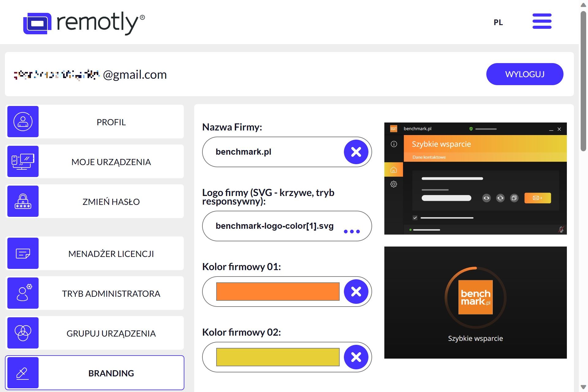
Task: Browse for a logo using the three dots
Action: click(352, 232)
